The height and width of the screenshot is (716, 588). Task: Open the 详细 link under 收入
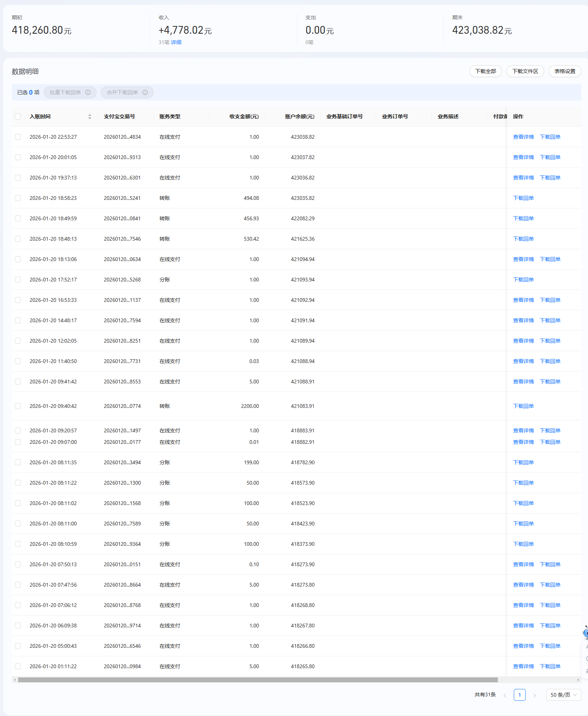176,42
